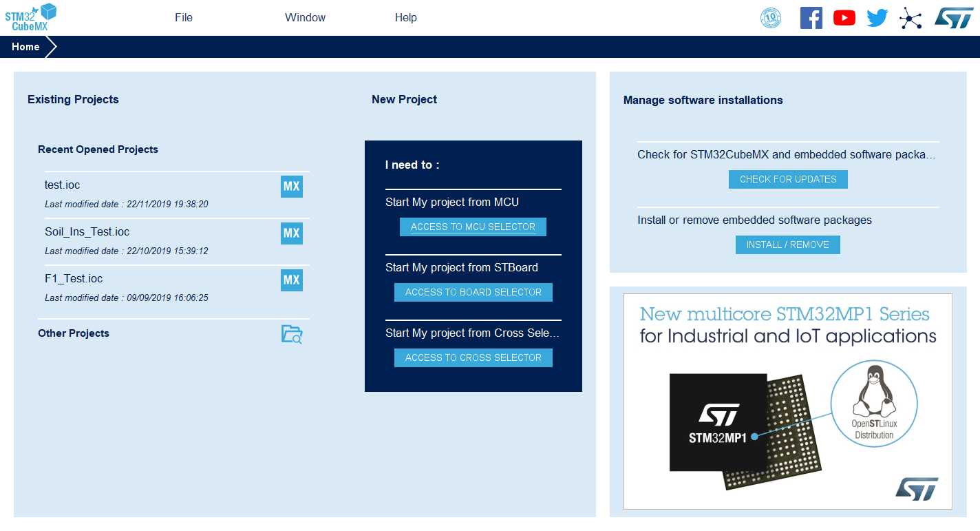Screen dimensions: 980x531
Task: Open the Twitter bird icon
Action: pyautogui.click(x=877, y=18)
